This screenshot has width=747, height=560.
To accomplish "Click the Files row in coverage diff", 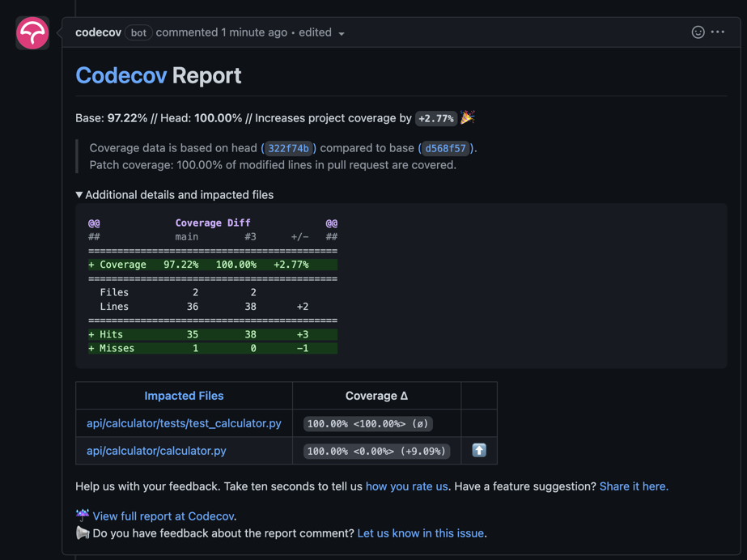I will point(178,292).
